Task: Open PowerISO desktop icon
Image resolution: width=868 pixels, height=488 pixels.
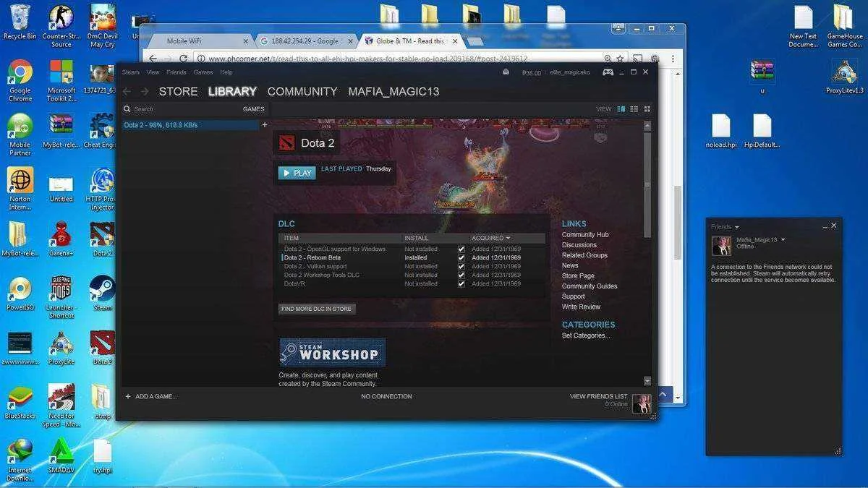Action: pyautogui.click(x=20, y=288)
